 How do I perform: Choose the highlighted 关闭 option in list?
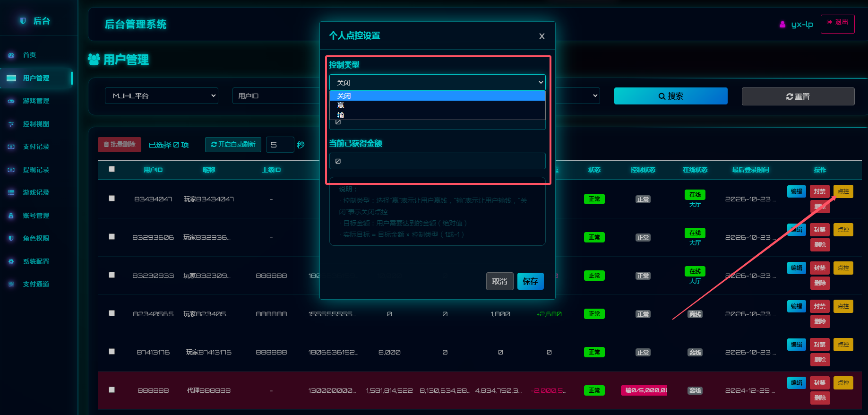438,96
